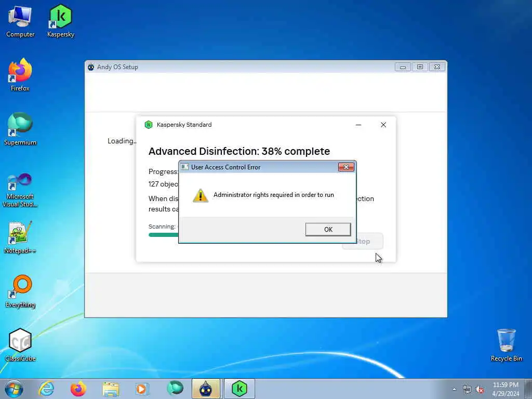Screen dimensions: 532x399
Task: Click the Andy OS Setup title bar icon
Action: [x=91, y=67]
